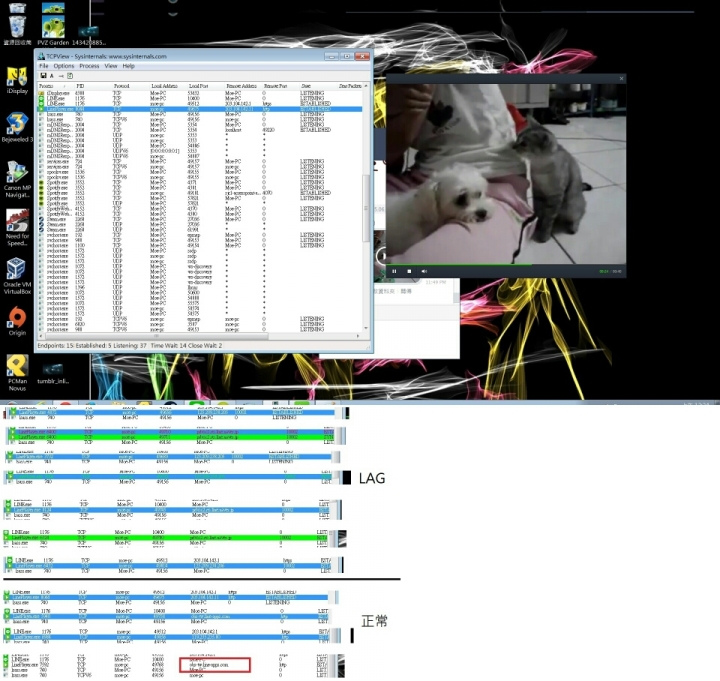Select the tumblr_inl... desktop file icon
The height and width of the screenshot is (681, 720).
53,374
